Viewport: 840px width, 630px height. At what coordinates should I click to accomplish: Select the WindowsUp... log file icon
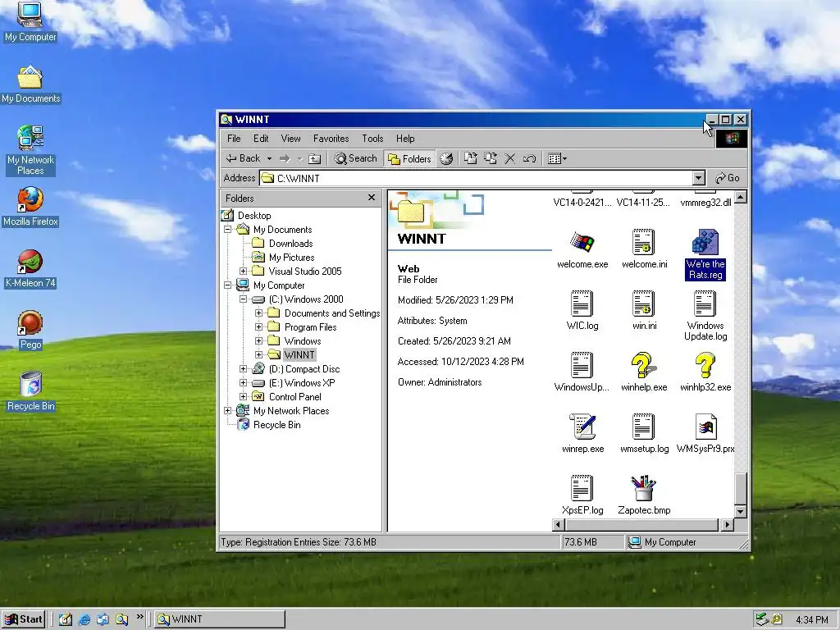coord(582,365)
